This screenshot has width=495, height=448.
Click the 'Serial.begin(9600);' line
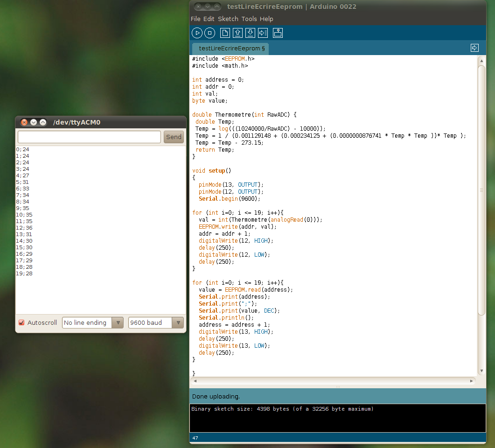click(230, 199)
